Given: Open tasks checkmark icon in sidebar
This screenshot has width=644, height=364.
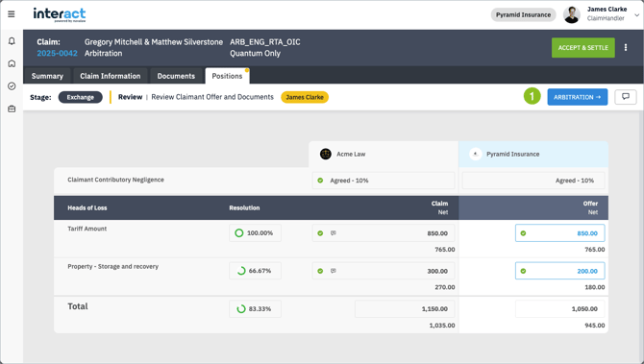Looking at the screenshot, I should click(12, 86).
